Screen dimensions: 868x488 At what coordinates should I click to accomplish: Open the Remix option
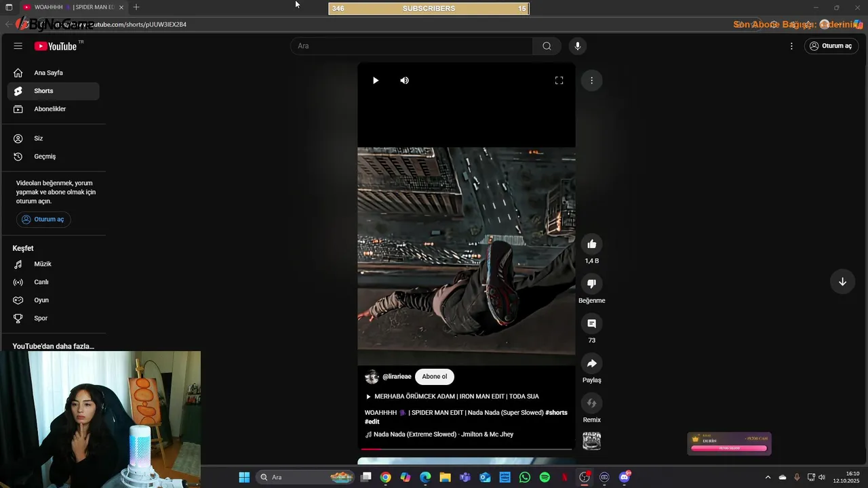click(591, 403)
